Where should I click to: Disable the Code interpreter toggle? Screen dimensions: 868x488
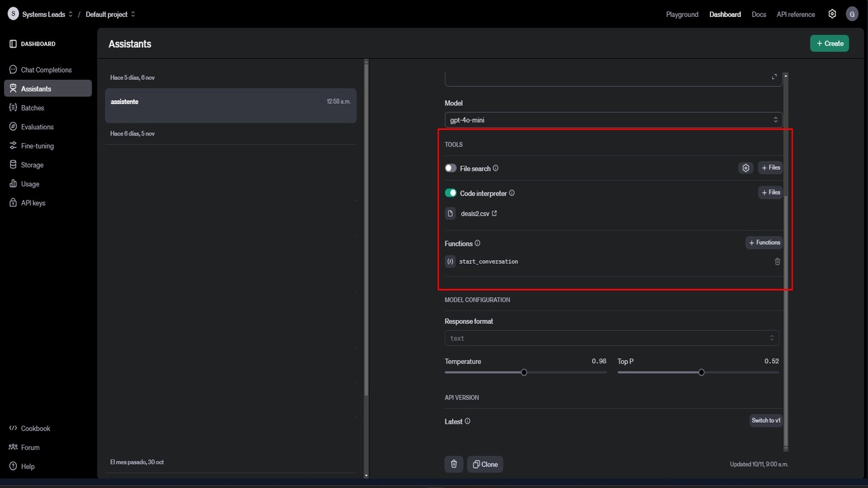click(451, 193)
